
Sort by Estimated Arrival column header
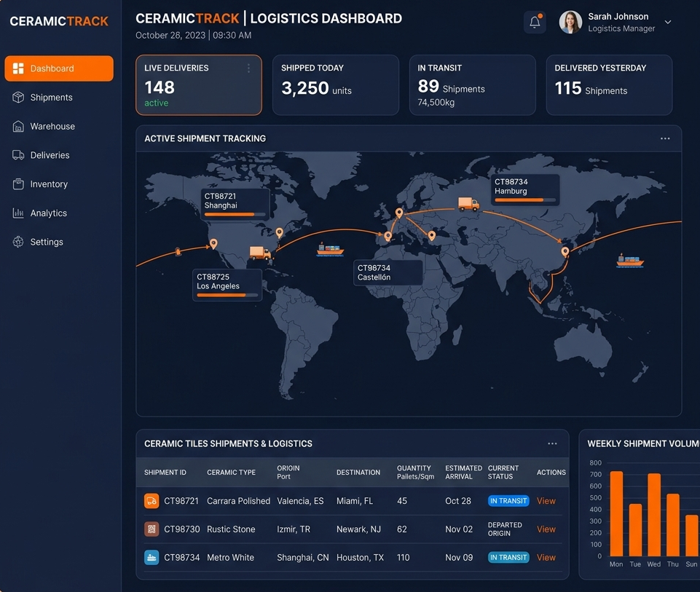click(463, 473)
